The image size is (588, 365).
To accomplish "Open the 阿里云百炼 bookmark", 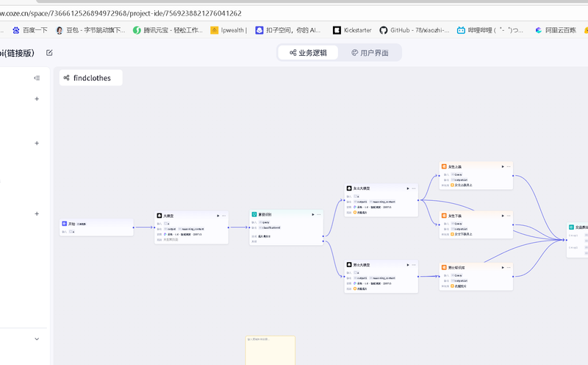I will coord(556,30).
